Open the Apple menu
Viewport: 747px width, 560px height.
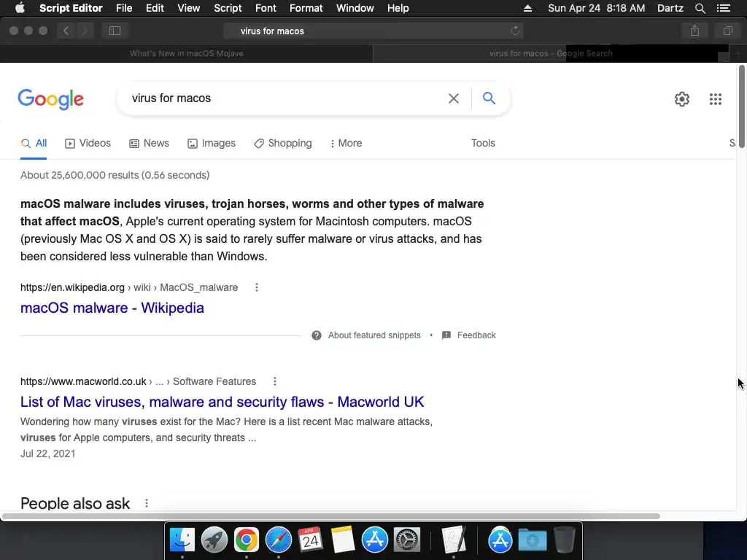point(20,8)
